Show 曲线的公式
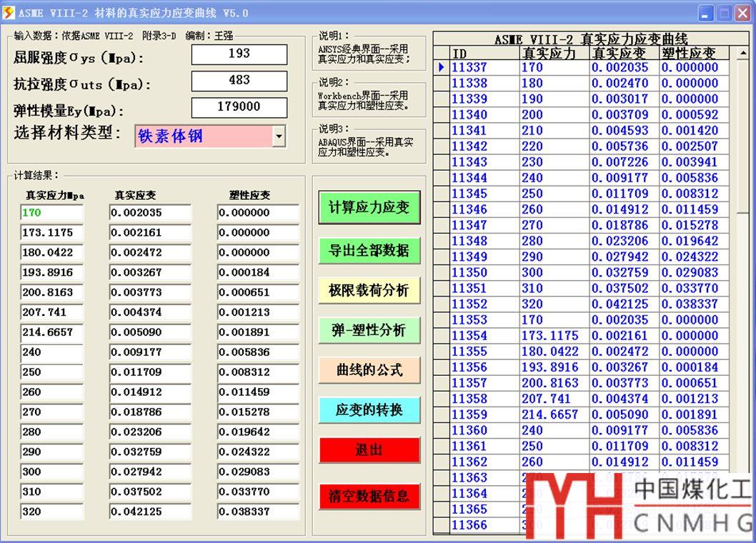The image size is (756, 543). click(369, 370)
